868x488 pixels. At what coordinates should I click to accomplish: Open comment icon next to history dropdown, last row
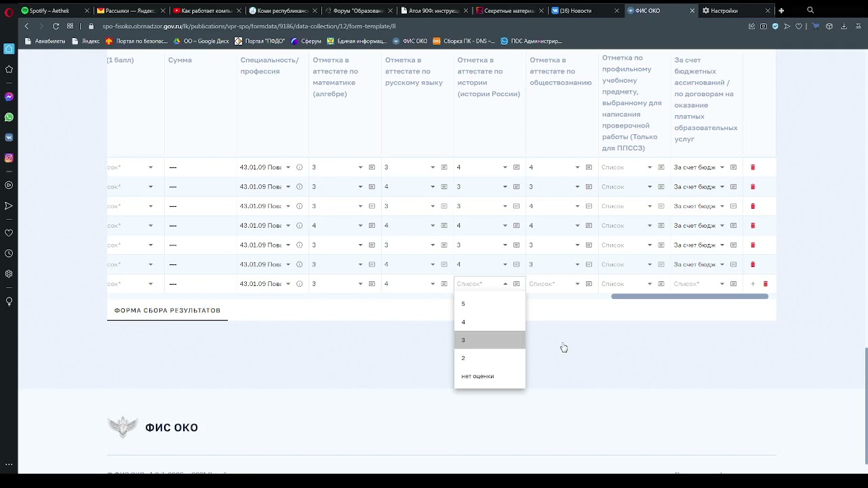(516, 284)
